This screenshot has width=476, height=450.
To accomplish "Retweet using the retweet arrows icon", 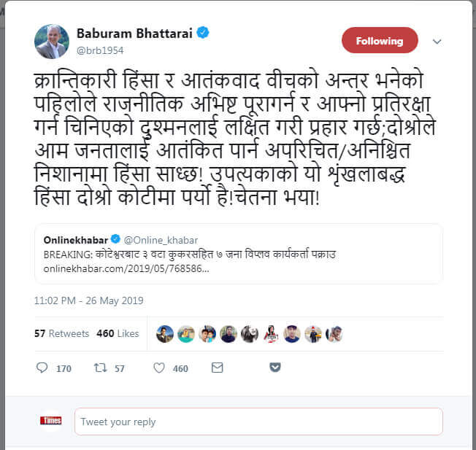I will (x=100, y=368).
